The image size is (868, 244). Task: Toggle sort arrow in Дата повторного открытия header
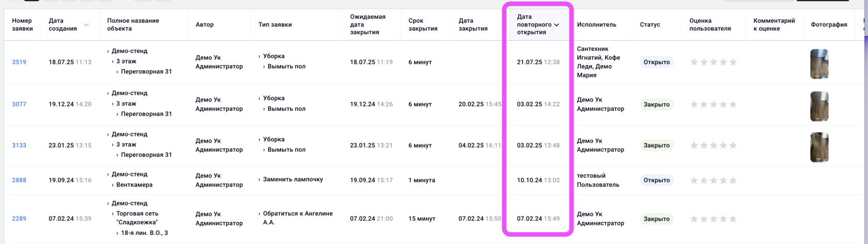[x=556, y=25]
